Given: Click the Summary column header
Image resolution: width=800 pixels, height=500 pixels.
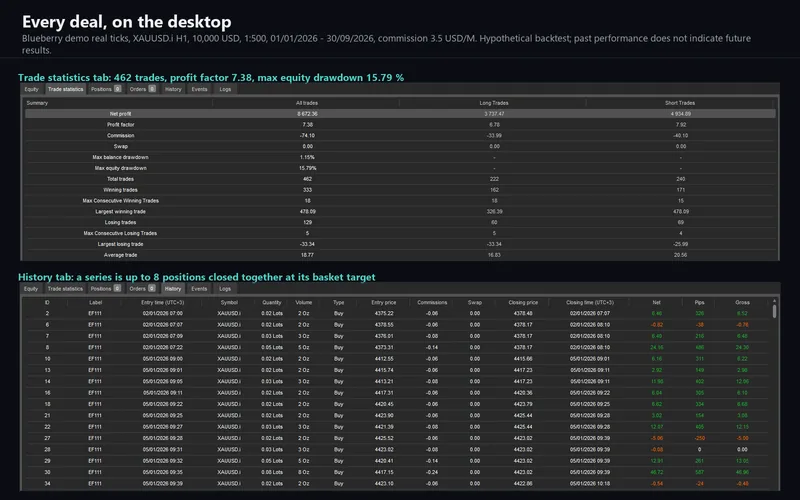Looking at the screenshot, I should tap(37, 103).
